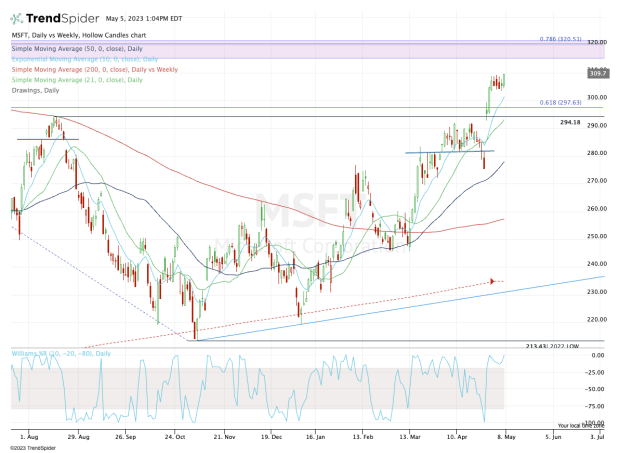Click the 8. May date axis label
Screen dimensions: 620x453
pos(507,437)
